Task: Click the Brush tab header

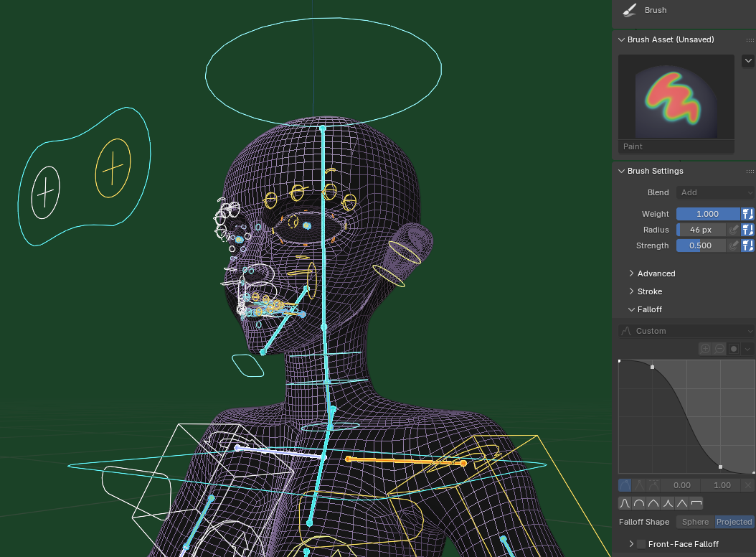Action: click(655, 10)
